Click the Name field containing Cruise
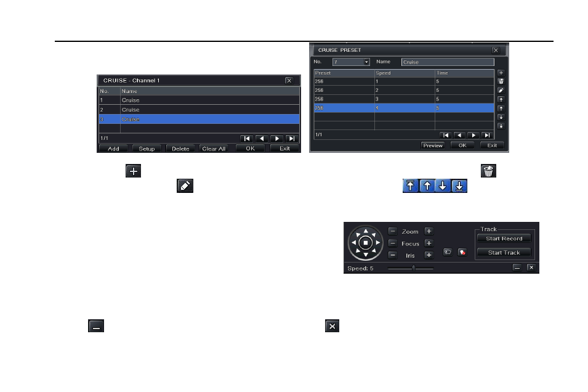Image resolution: width=588 pixels, height=392 pixels. (448, 62)
